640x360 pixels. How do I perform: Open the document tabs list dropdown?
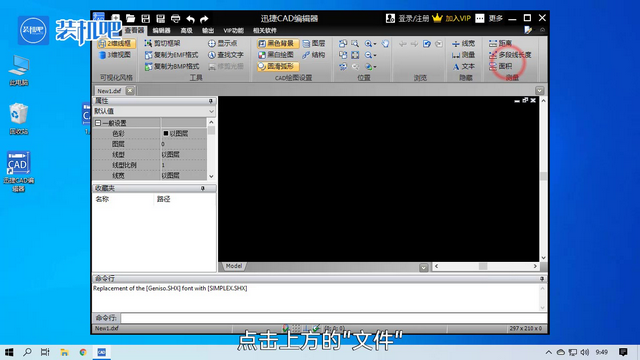(x=540, y=91)
